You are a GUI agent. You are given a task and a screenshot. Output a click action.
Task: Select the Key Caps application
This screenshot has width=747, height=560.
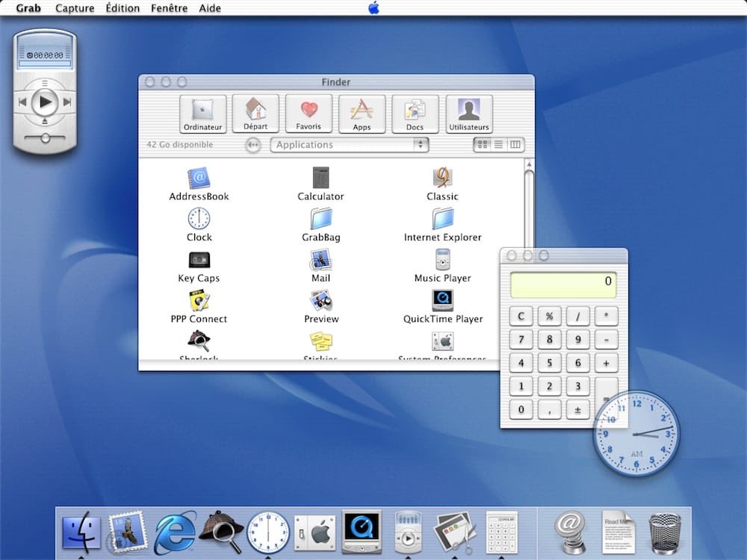199,260
